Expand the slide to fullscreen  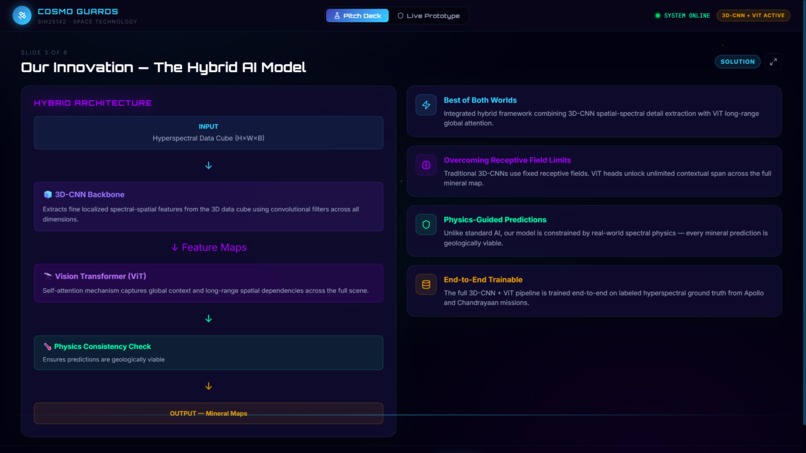pyautogui.click(x=773, y=62)
